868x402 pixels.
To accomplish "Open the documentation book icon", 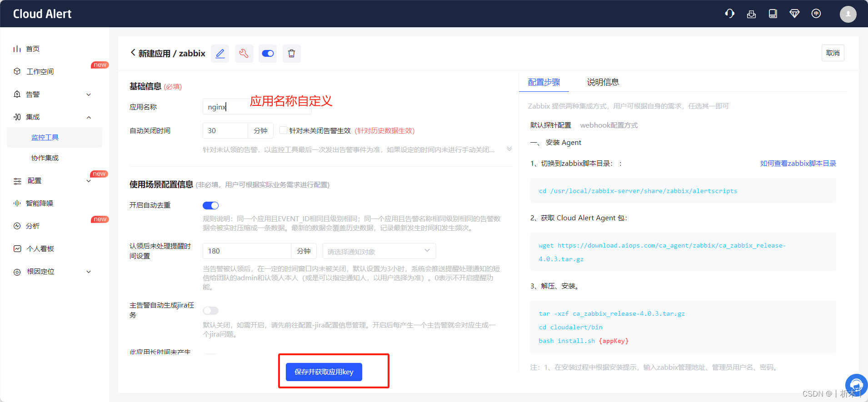I will pyautogui.click(x=773, y=14).
